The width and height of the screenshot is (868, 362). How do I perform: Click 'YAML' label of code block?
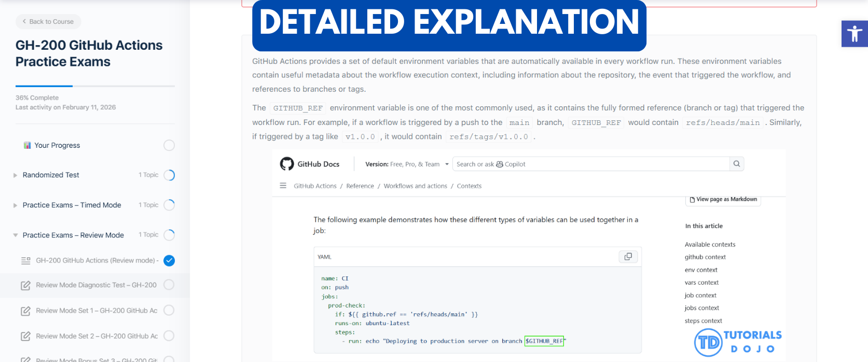pyautogui.click(x=324, y=257)
